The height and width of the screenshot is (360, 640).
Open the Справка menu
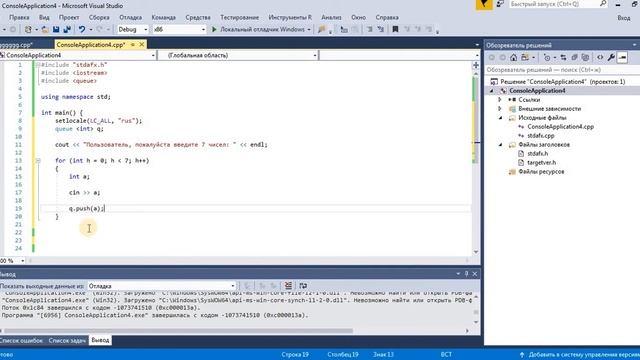point(387,18)
